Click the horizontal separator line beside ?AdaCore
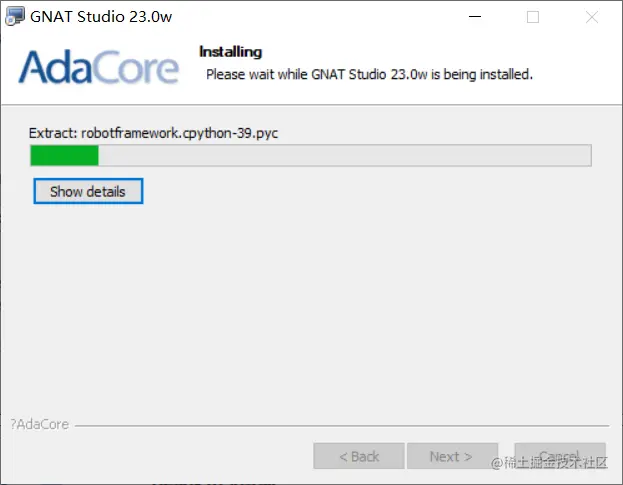The image size is (623, 485). click(x=342, y=426)
